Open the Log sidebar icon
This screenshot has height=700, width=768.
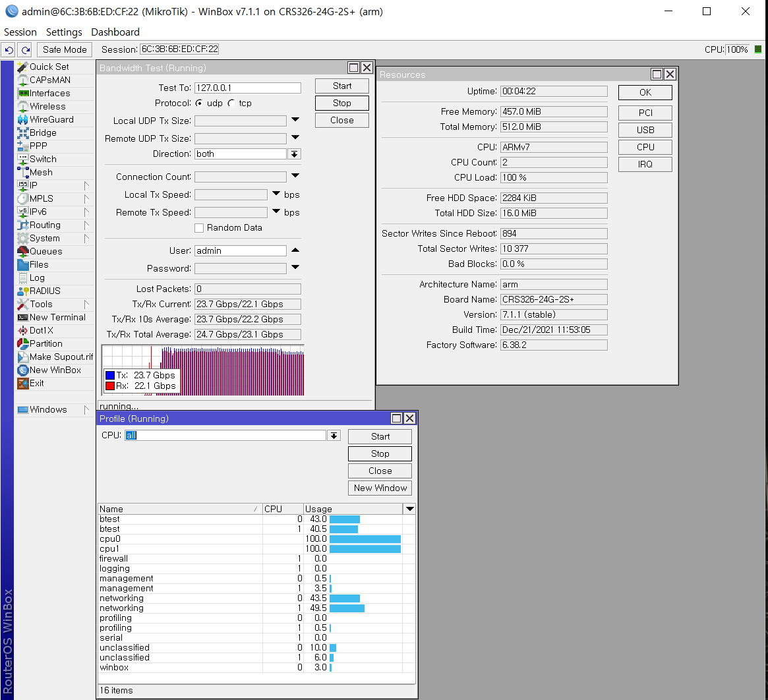[x=22, y=277]
